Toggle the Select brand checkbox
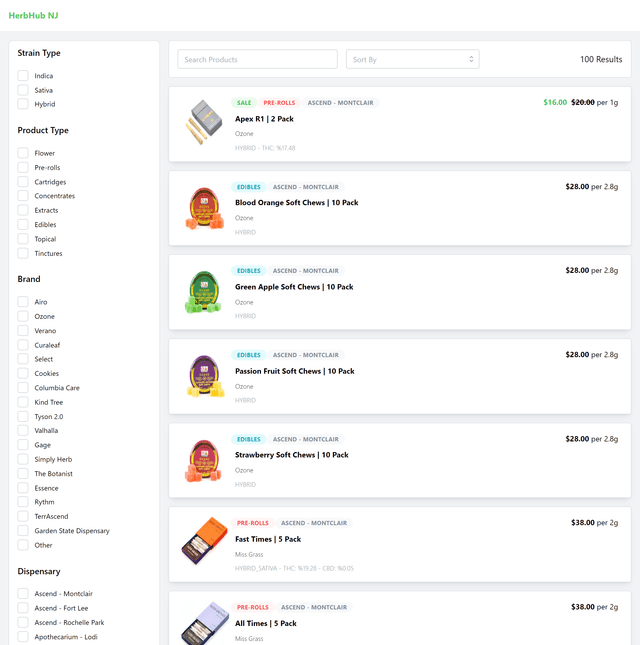 click(23, 359)
